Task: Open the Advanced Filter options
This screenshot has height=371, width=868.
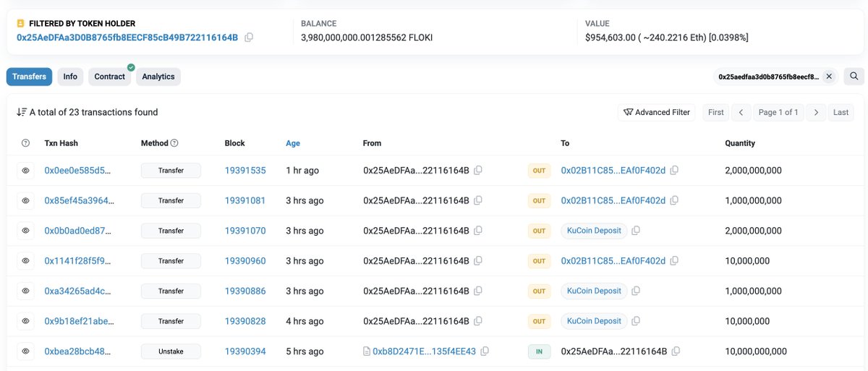Action: click(657, 112)
